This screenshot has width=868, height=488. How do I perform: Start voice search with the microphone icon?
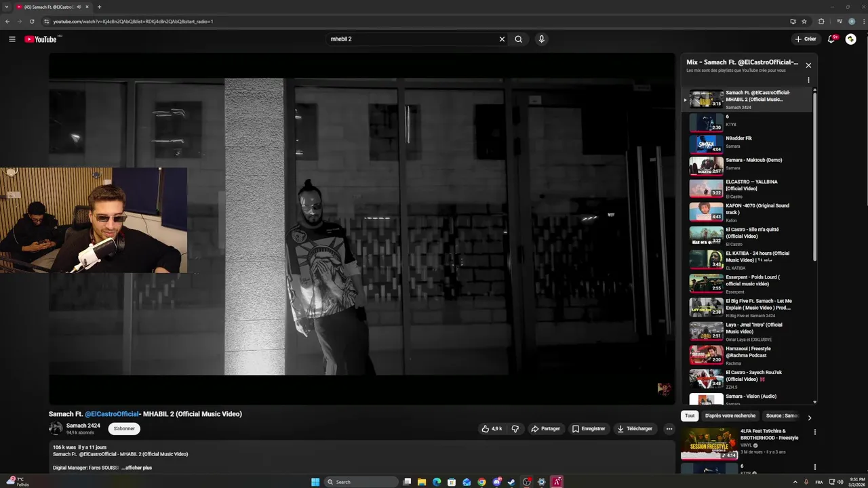coord(541,39)
